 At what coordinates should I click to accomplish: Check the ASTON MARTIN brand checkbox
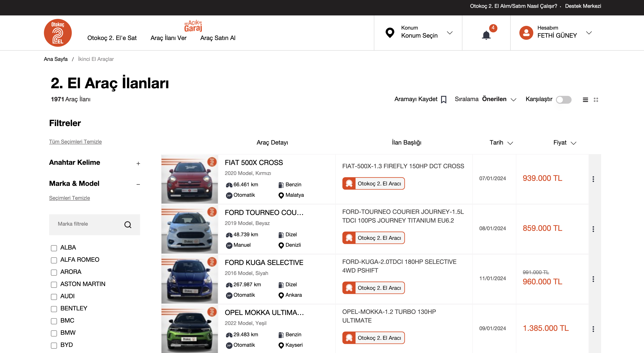click(x=54, y=285)
